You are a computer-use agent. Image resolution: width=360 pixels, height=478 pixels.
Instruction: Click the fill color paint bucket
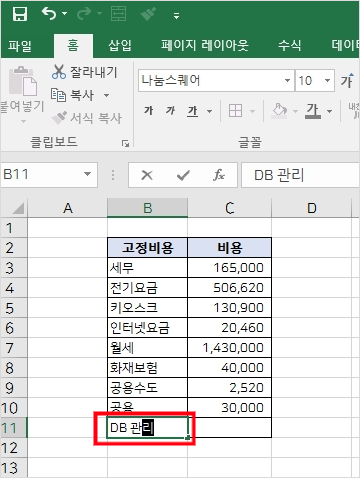point(280,111)
